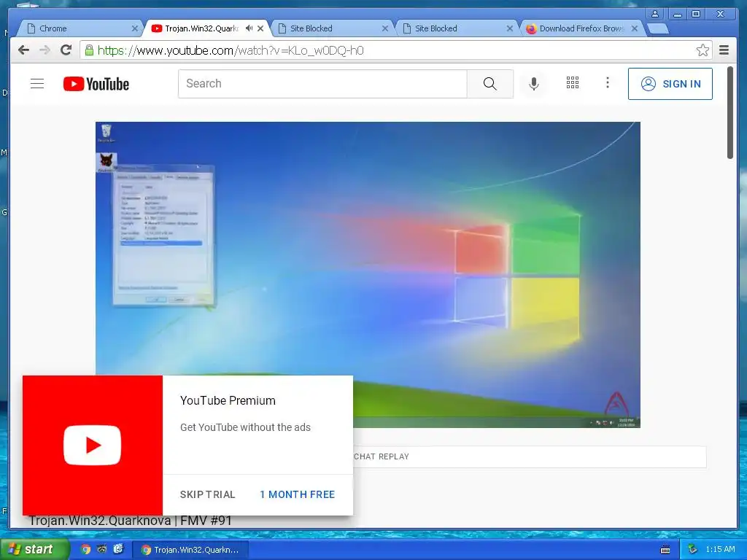
Task: Click SIGN IN button
Action: [x=670, y=84]
